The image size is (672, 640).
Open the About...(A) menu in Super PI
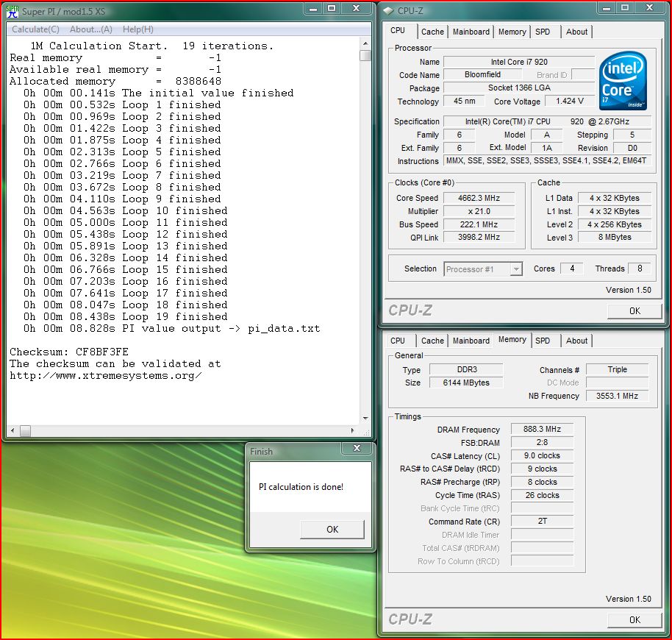pos(91,29)
